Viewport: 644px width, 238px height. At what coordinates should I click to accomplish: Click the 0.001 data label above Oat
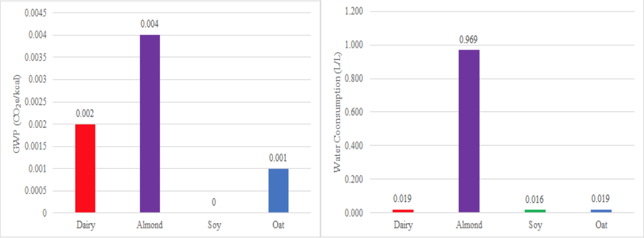click(278, 158)
